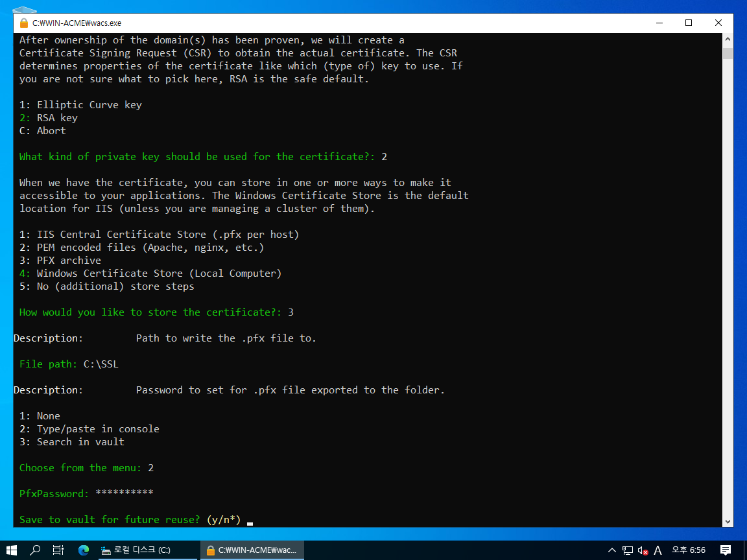This screenshot has width=747, height=560.
Task: Open the Windows Start menu
Action: (12, 550)
